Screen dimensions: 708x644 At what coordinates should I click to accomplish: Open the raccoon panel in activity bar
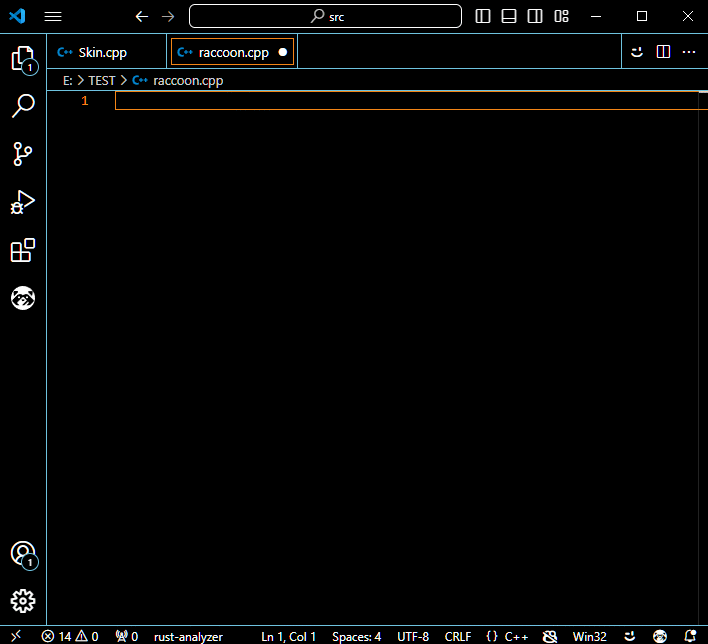[x=22, y=298]
